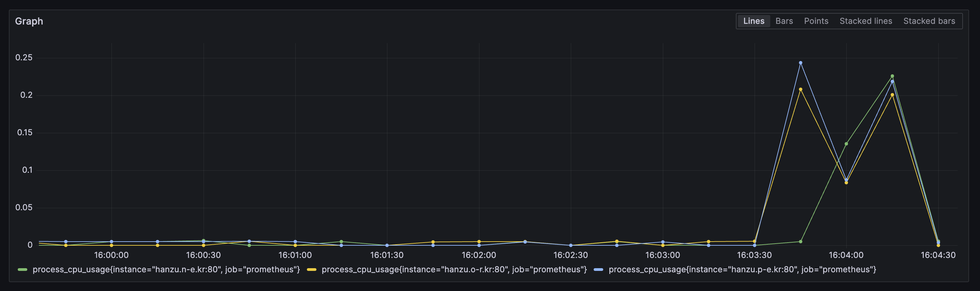Image resolution: width=980 pixels, height=291 pixels.
Task: Click the 16:01:00 x-axis label
Action: coord(295,255)
